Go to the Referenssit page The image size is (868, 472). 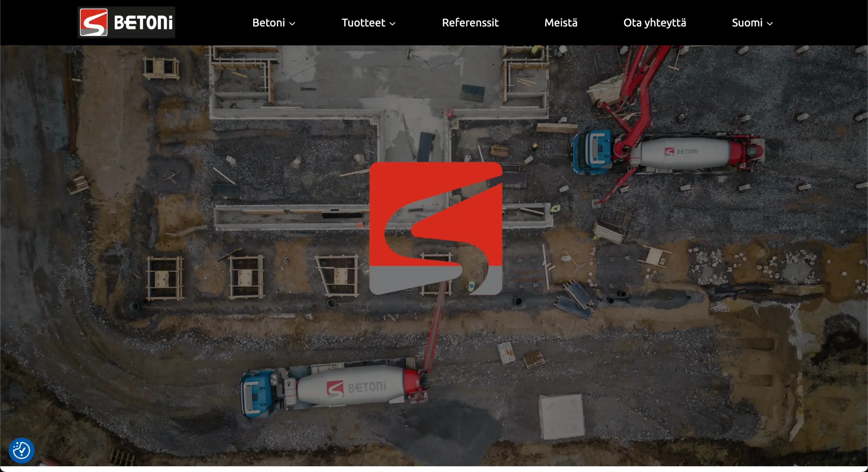pyautogui.click(x=470, y=23)
